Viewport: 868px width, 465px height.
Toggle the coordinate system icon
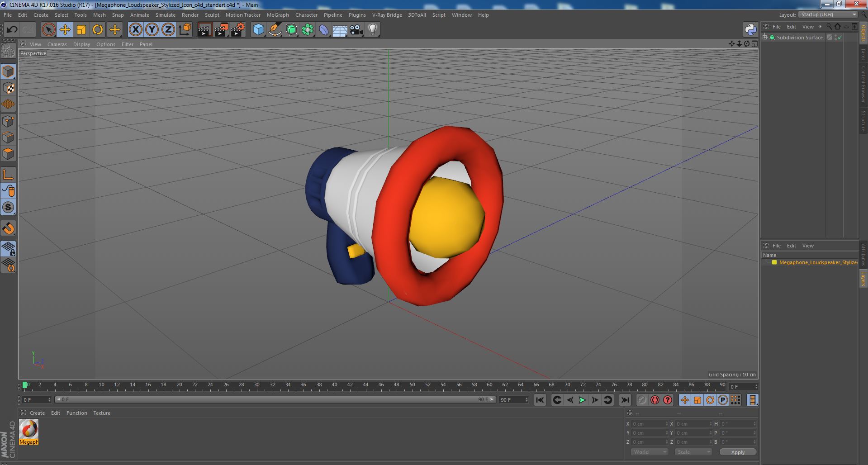point(185,30)
